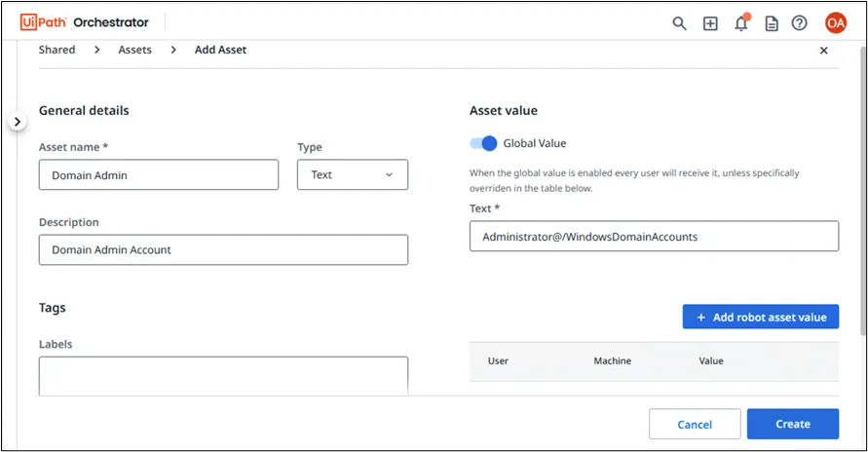Click Add robot asset value button

pyautogui.click(x=761, y=317)
